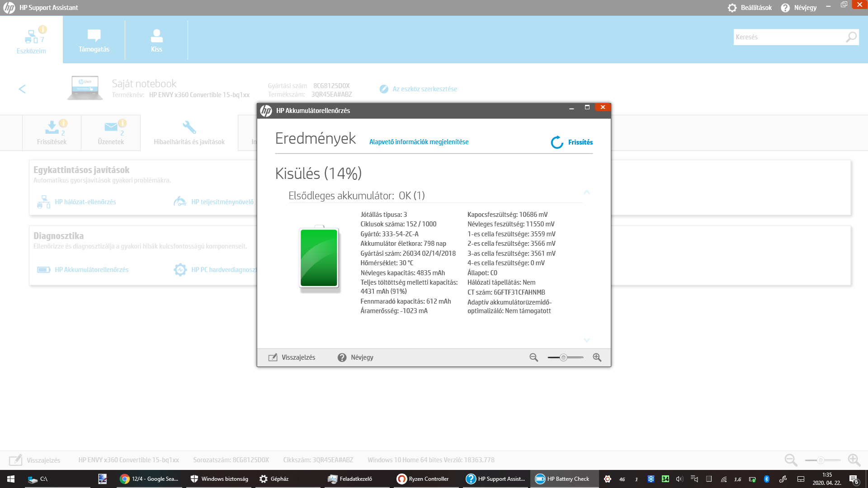This screenshot has width=868, height=488.
Task: Click the Hibaelhárítás wrench icon
Action: tap(189, 127)
